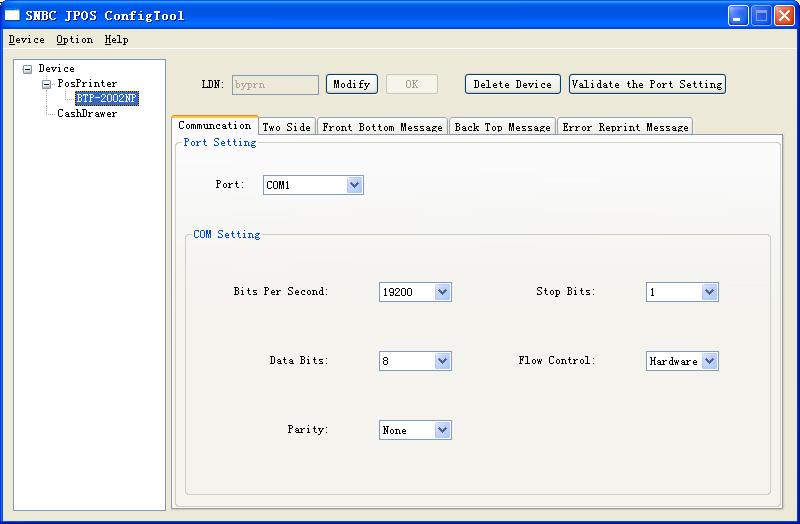Click the Modify button
Image resolution: width=800 pixels, height=524 pixels.
[352, 84]
